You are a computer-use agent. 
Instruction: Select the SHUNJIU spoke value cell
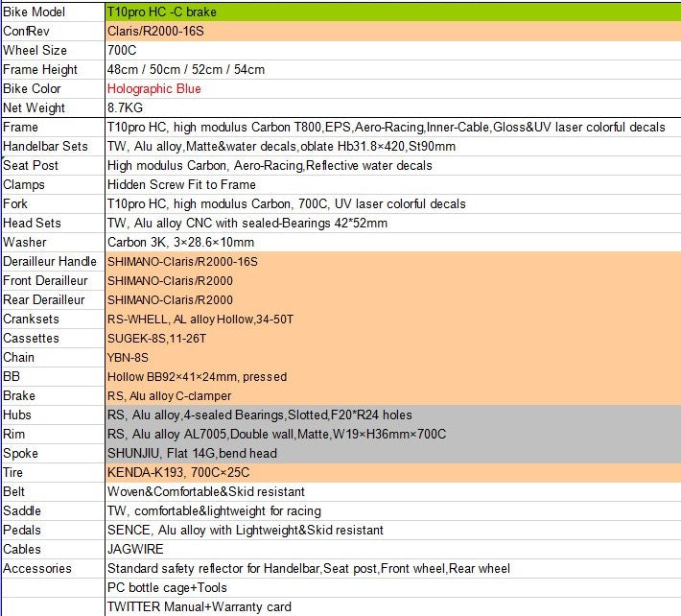[x=393, y=454]
